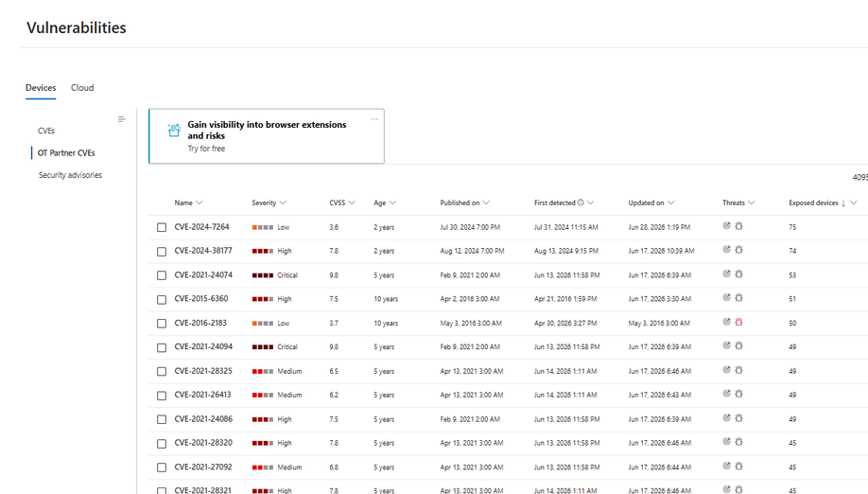Switch to the Devices tab

[x=41, y=87]
